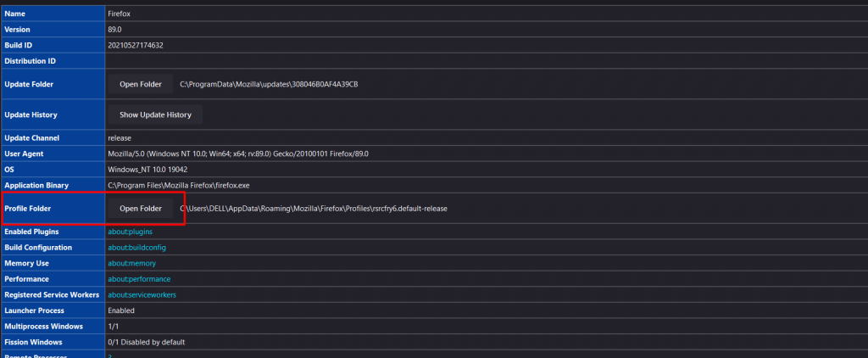Click the Profile Folder row label
The width and height of the screenshot is (868, 358).
point(28,208)
